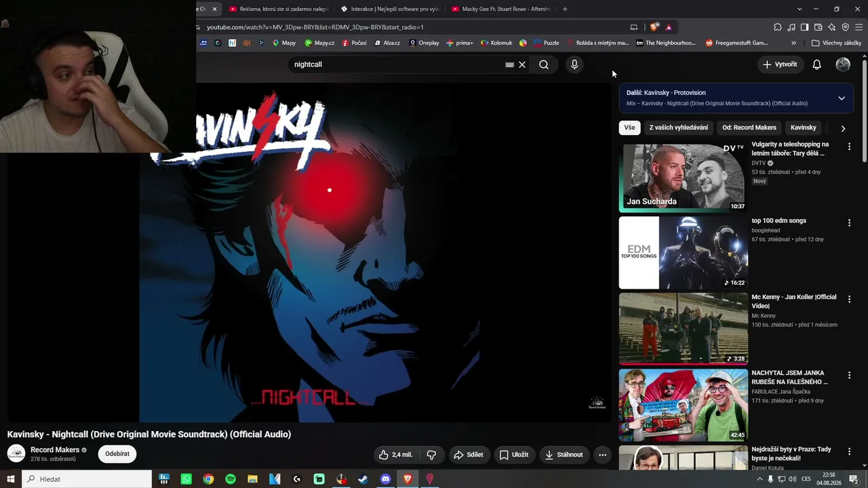Expand the Kavinsky mix playlist panel
The height and width of the screenshot is (488, 868).
click(842, 98)
